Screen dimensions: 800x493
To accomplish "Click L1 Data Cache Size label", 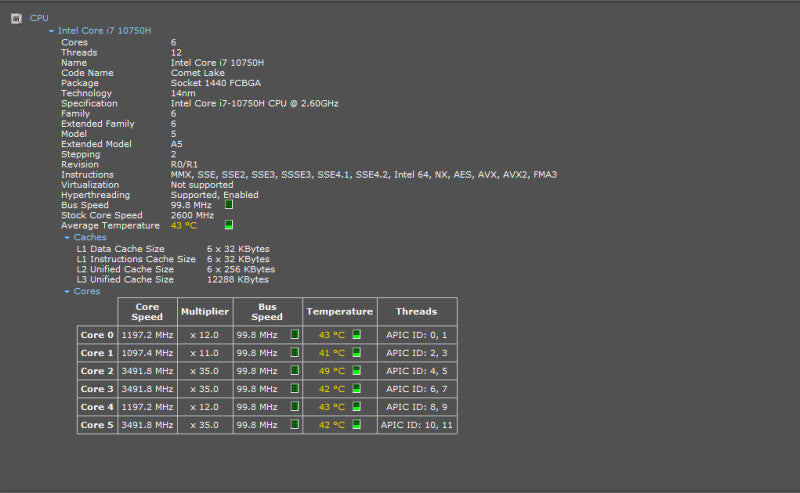I will pyautogui.click(x=120, y=249).
